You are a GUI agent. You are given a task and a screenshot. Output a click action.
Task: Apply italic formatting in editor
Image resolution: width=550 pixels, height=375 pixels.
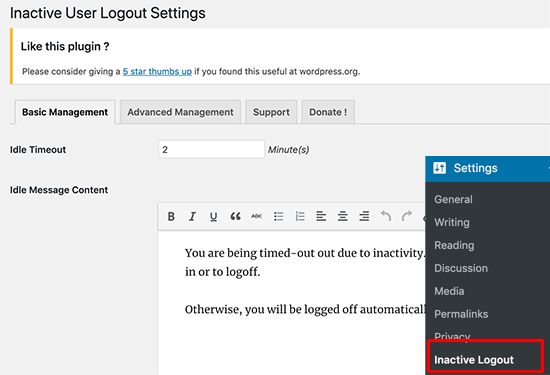pyautogui.click(x=192, y=216)
